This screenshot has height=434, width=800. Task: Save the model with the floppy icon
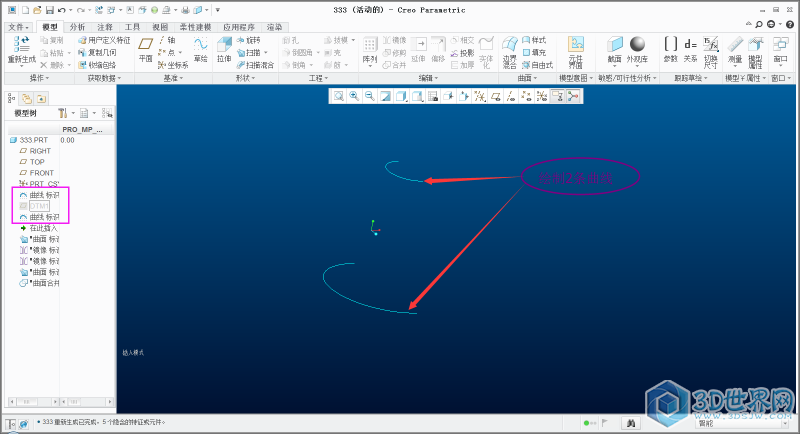[49, 10]
